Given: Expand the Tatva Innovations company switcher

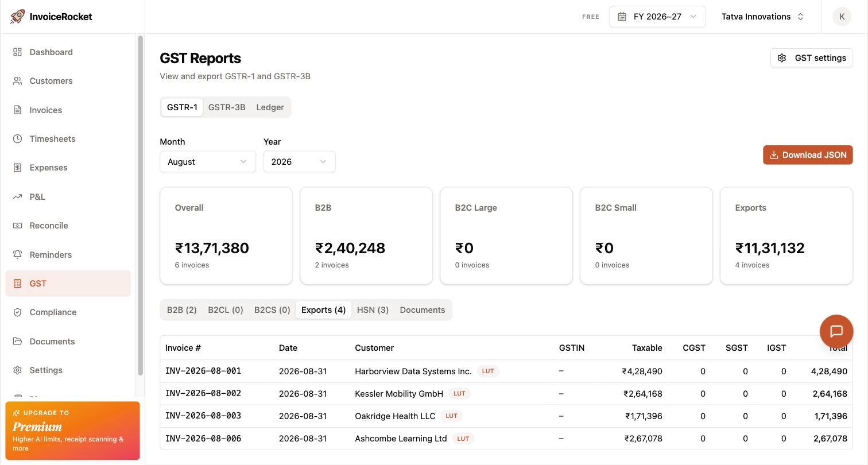Looking at the screenshot, I should pos(763,17).
